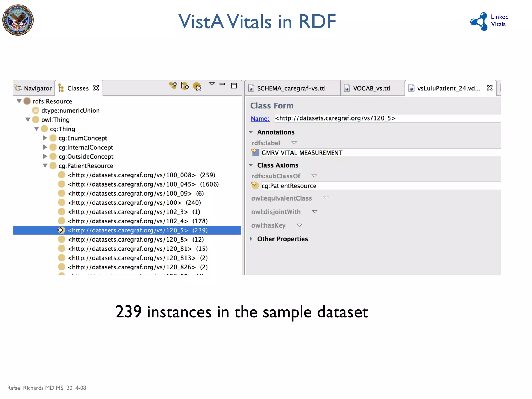
Task: Select class vs/120_81 with 15 instances
Action: point(138,249)
